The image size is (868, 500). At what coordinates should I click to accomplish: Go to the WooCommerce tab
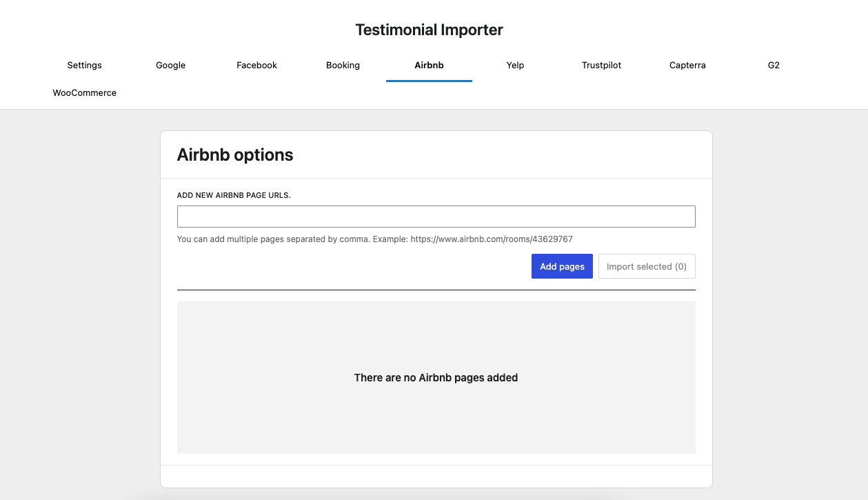pyautogui.click(x=84, y=93)
